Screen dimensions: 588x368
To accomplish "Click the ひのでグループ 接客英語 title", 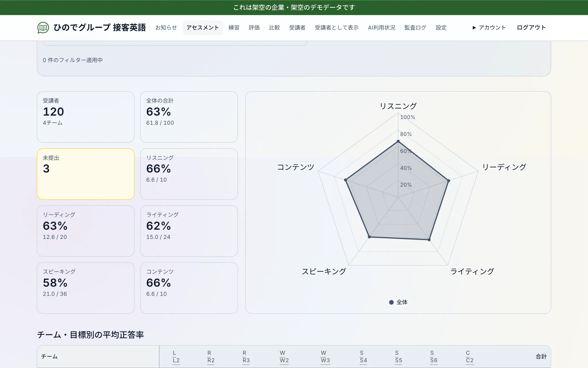I will (x=100, y=28).
